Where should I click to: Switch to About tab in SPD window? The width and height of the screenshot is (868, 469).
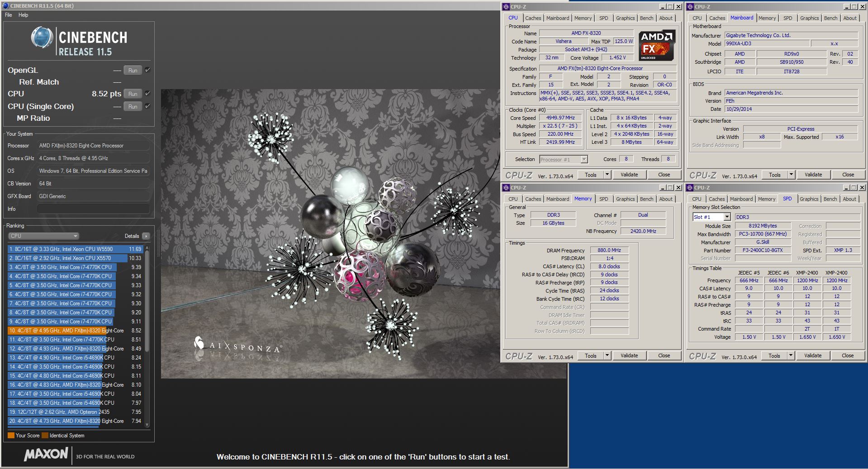click(x=849, y=199)
